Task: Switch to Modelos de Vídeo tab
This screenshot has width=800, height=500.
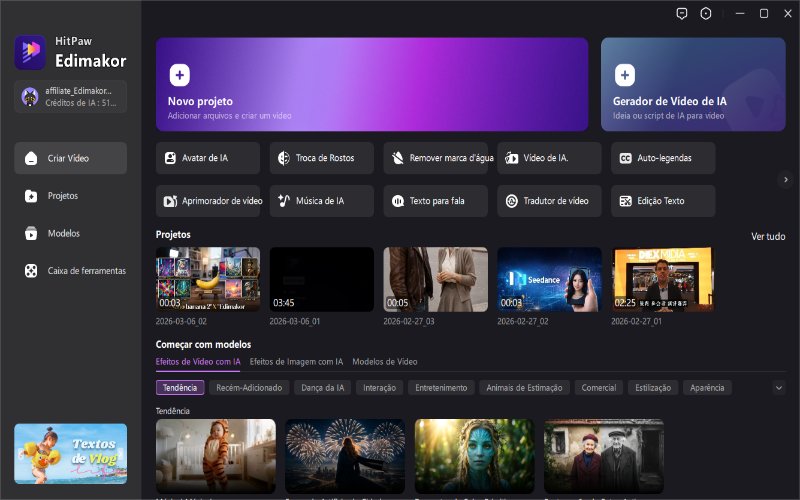Action: pos(385,362)
